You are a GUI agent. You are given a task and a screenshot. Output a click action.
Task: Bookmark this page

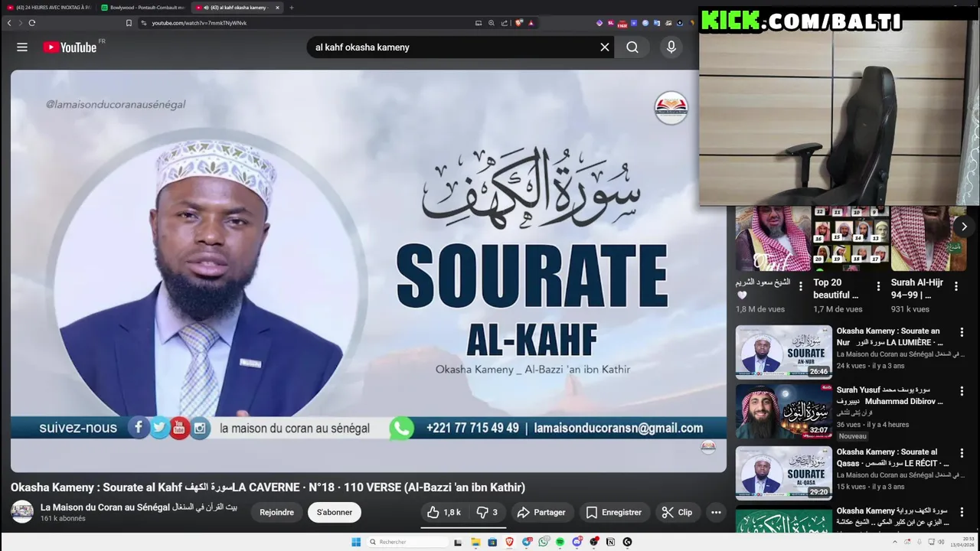[129, 23]
